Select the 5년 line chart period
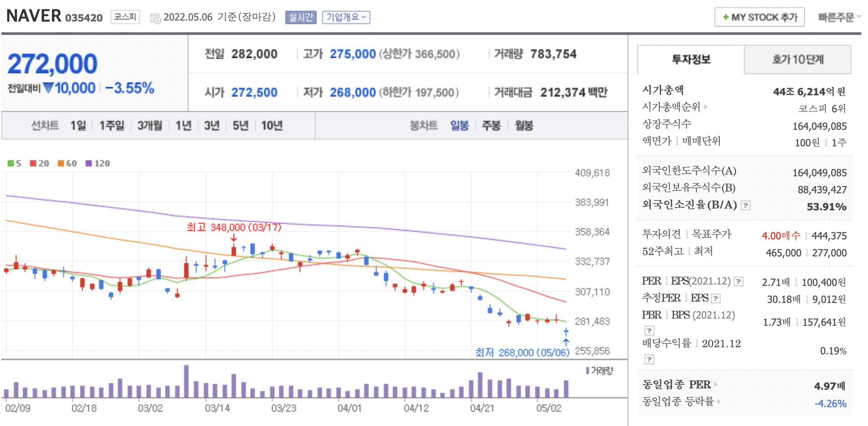The image size is (868, 426). click(241, 125)
